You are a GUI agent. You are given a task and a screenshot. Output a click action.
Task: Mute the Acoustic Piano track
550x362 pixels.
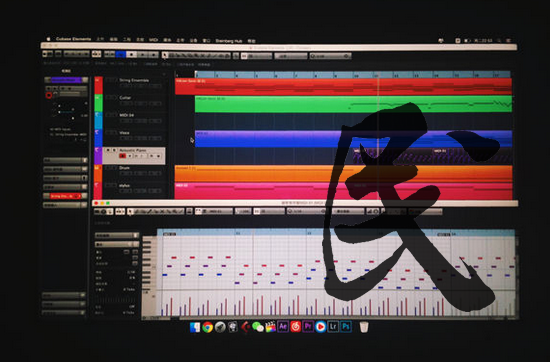(x=108, y=150)
